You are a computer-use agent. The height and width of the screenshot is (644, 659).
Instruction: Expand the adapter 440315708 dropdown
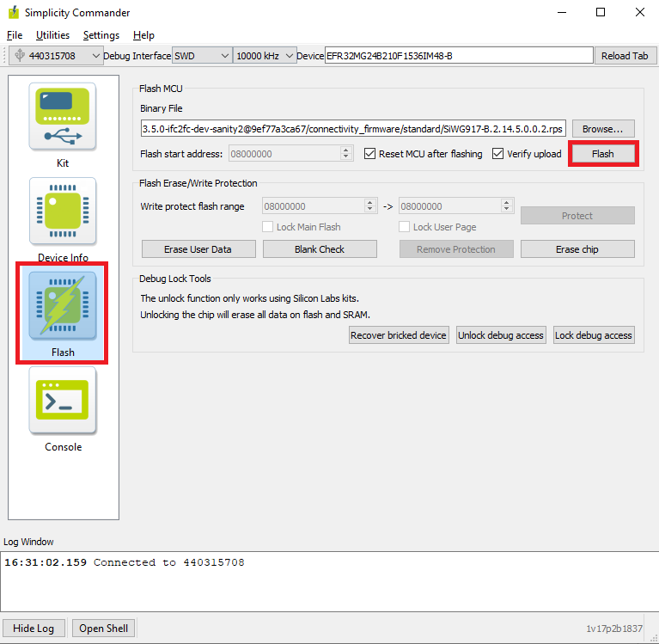click(56, 56)
